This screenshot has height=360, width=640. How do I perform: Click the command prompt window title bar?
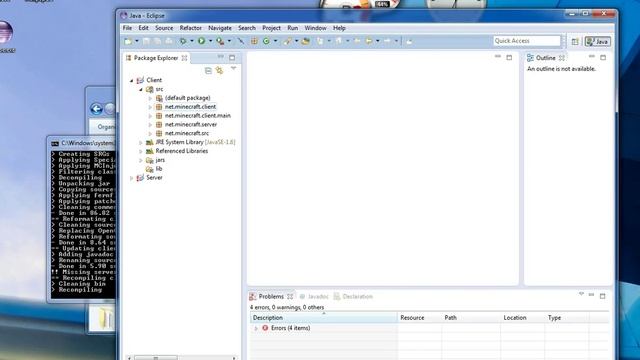[x=83, y=143]
